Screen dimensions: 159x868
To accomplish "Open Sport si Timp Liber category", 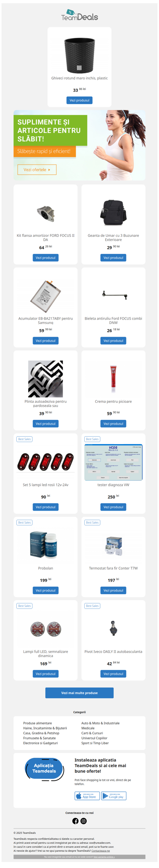I will coord(95,743).
